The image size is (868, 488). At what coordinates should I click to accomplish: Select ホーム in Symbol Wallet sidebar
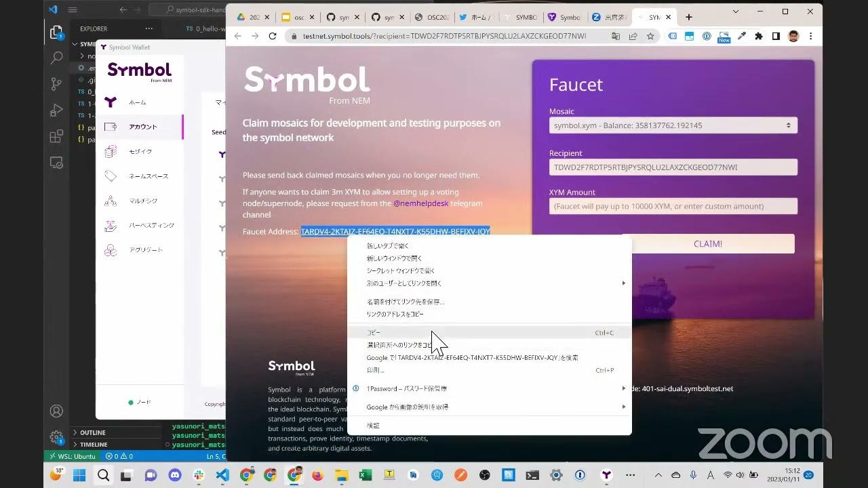click(140, 102)
